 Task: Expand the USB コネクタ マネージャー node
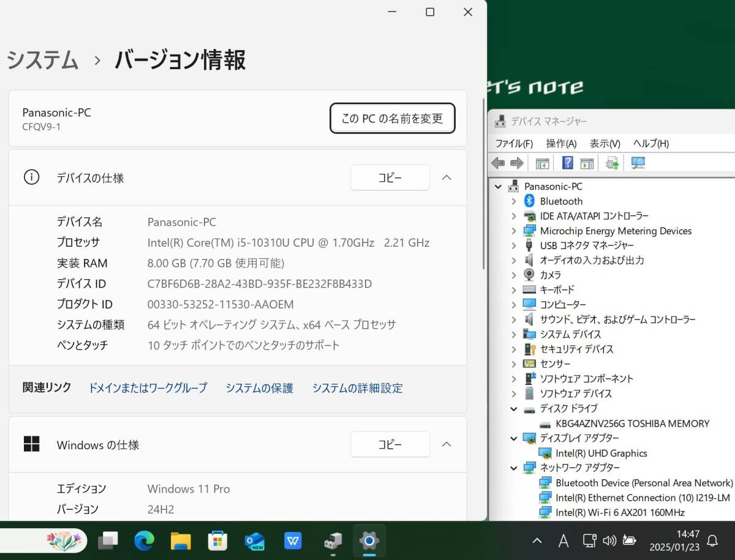point(514,245)
